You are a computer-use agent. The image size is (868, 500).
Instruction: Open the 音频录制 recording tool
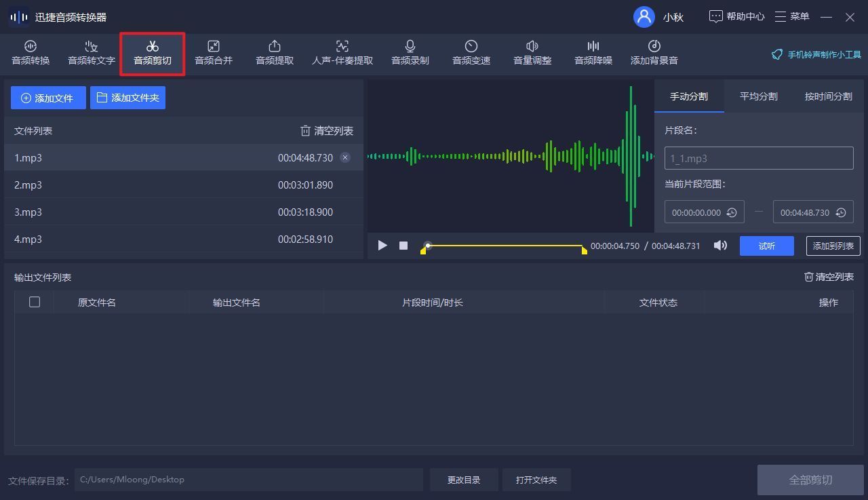point(410,53)
